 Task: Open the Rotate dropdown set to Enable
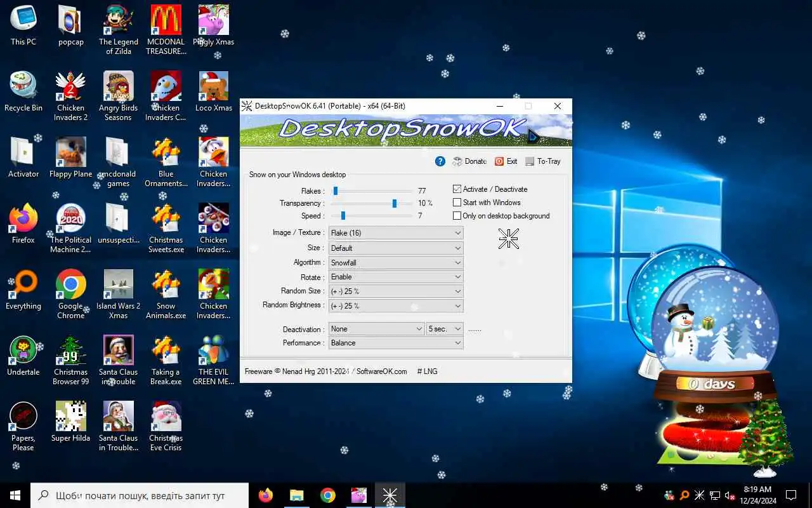pyautogui.click(x=396, y=277)
